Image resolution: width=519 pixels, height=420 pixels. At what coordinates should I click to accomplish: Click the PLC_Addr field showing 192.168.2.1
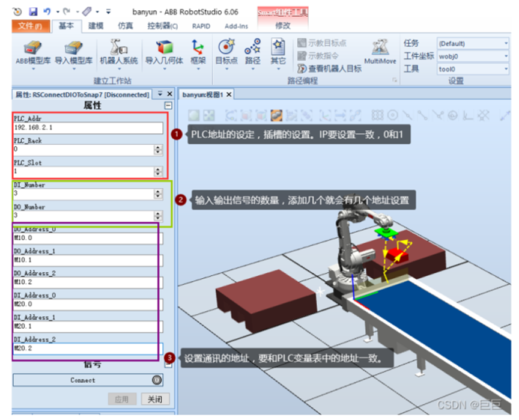(88, 128)
